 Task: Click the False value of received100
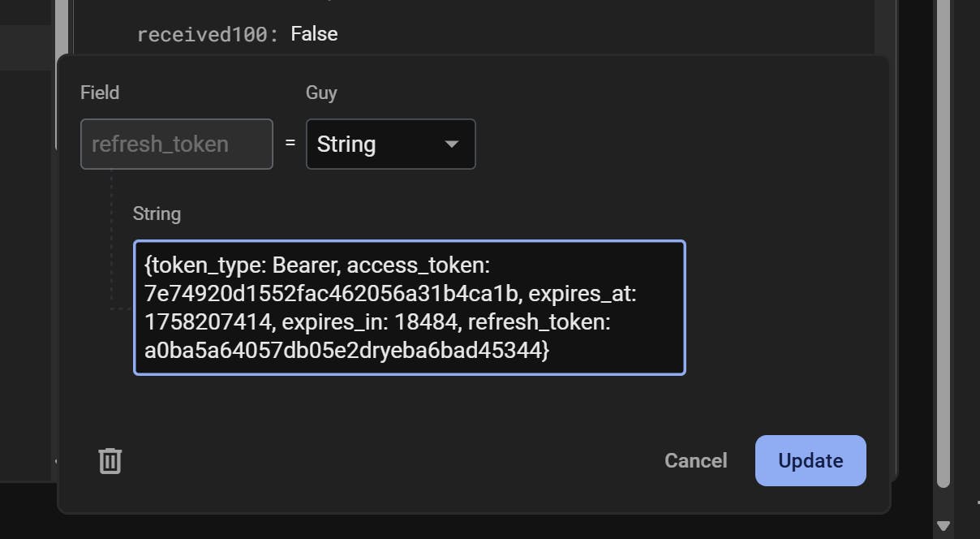point(314,34)
